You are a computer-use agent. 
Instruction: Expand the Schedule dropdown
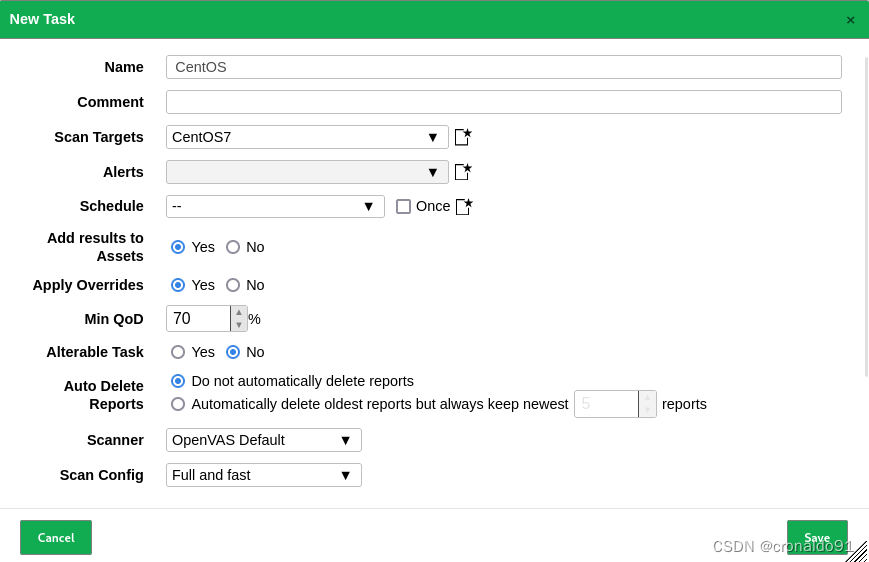pyautogui.click(x=275, y=206)
